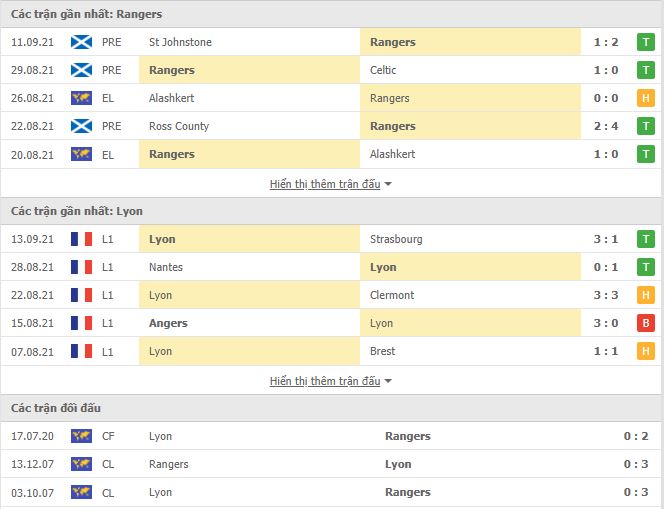This screenshot has width=664, height=509.
Task: Click score 2 : 4 of Ross County match
Action: click(606, 126)
